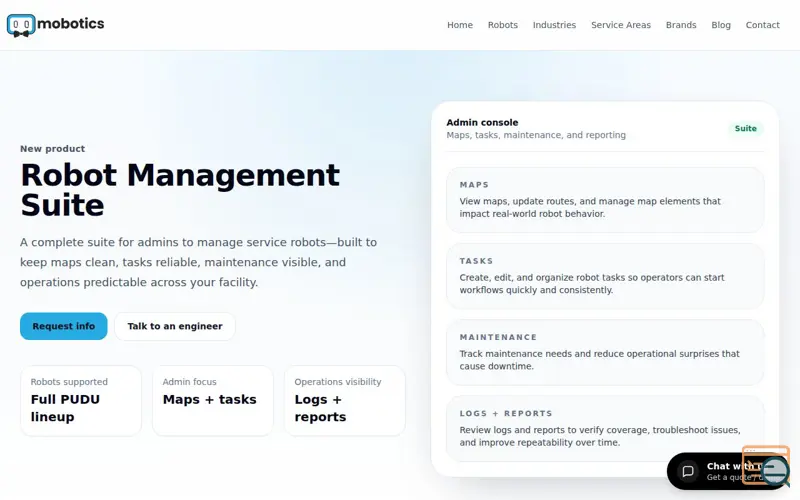Click the Full PUDU lineup stat card
Viewport: 800px width, 500px height.
[81, 401]
